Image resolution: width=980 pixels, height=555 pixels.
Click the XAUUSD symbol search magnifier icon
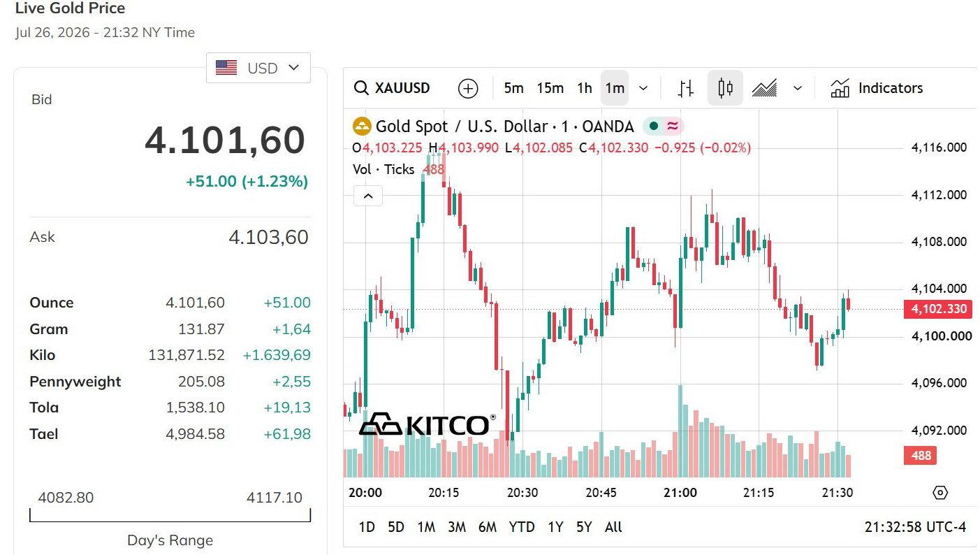tap(361, 88)
